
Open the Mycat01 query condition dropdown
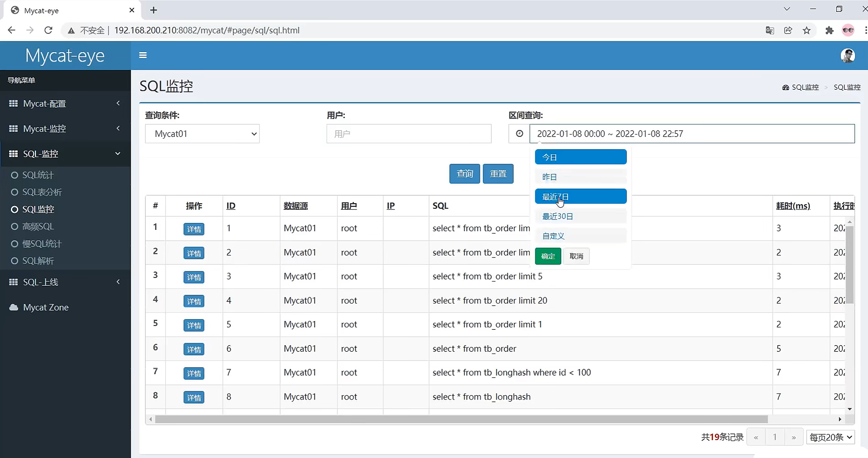point(202,133)
